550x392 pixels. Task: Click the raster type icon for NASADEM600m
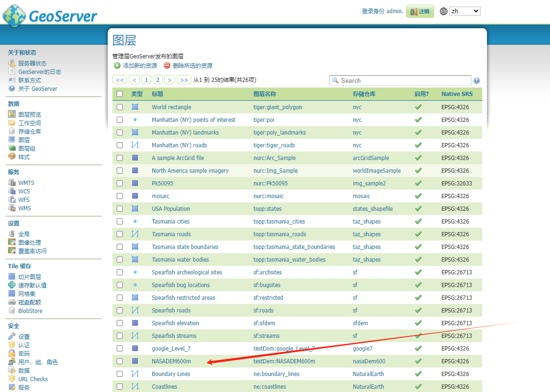pyautogui.click(x=135, y=361)
